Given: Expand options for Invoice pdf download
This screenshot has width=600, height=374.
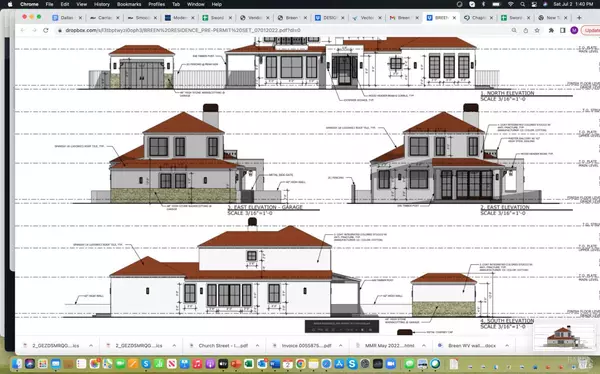Looking at the screenshot, I should 341,346.
